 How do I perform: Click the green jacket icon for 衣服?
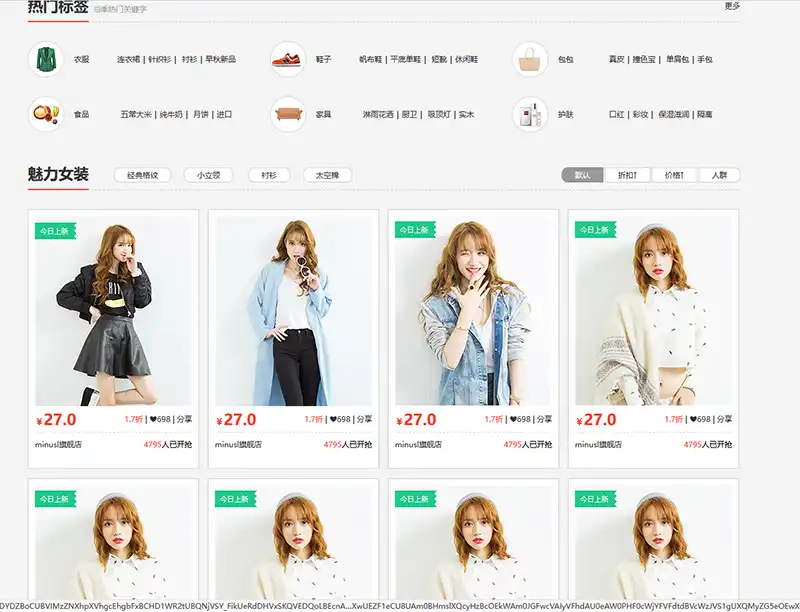(46, 59)
